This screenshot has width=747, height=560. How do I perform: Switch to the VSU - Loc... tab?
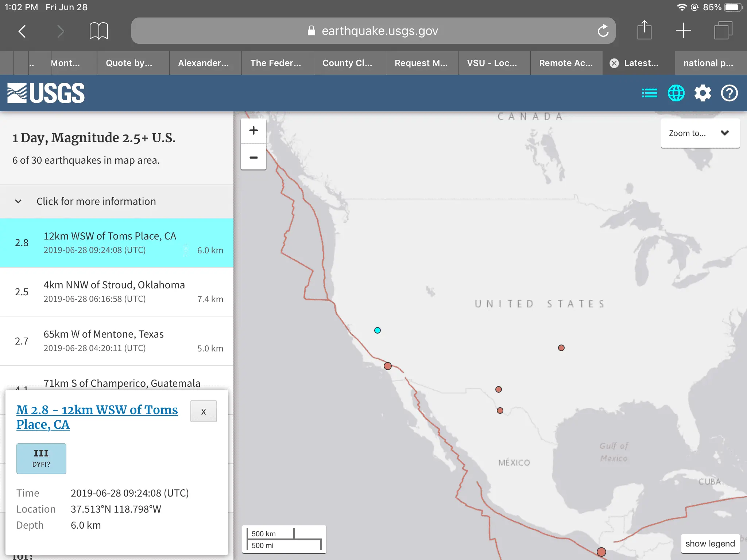click(x=492, y=63)
